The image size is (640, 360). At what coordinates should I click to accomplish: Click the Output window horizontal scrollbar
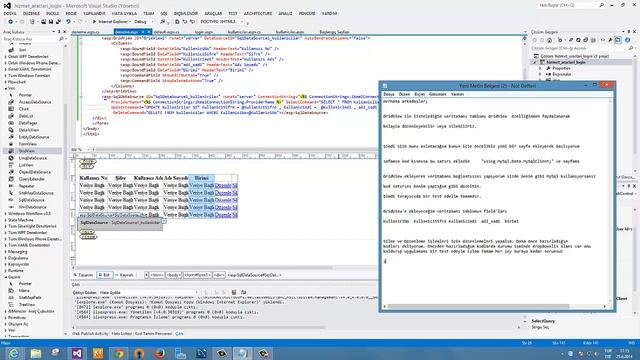(x=200, y=327)
